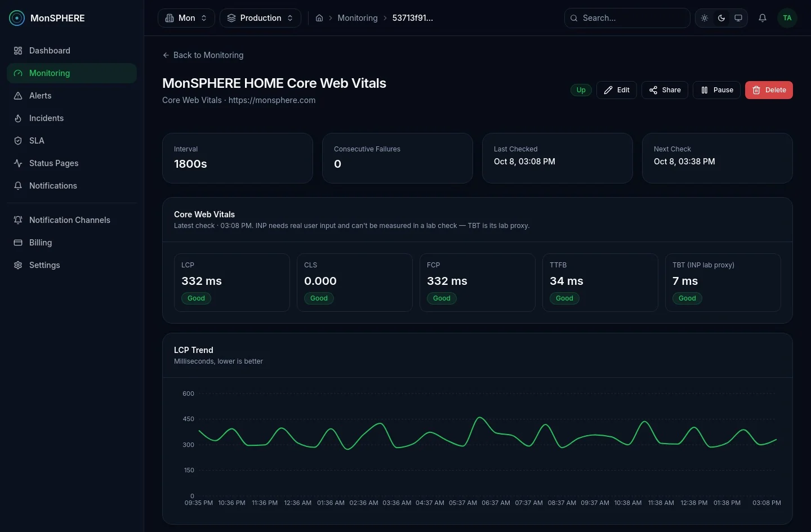Go to the Incidents section
The height and width of the screenshot is (532, 811).
click(x=72, y=118)
